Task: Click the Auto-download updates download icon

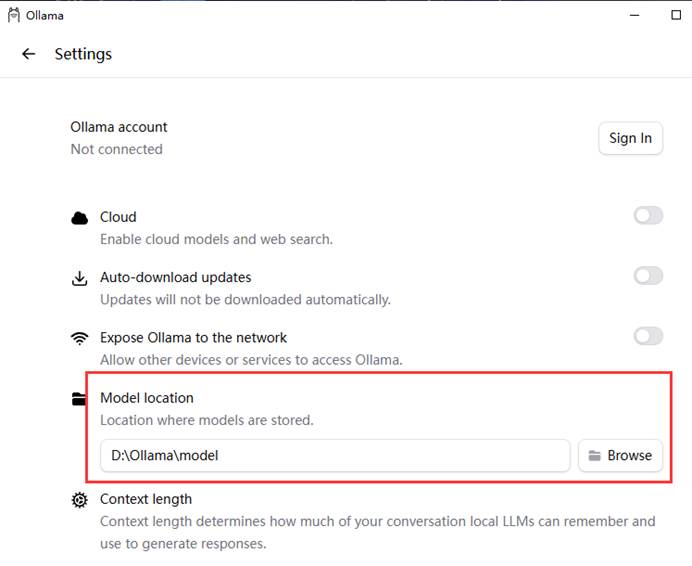Action: [x=79, y=279]
